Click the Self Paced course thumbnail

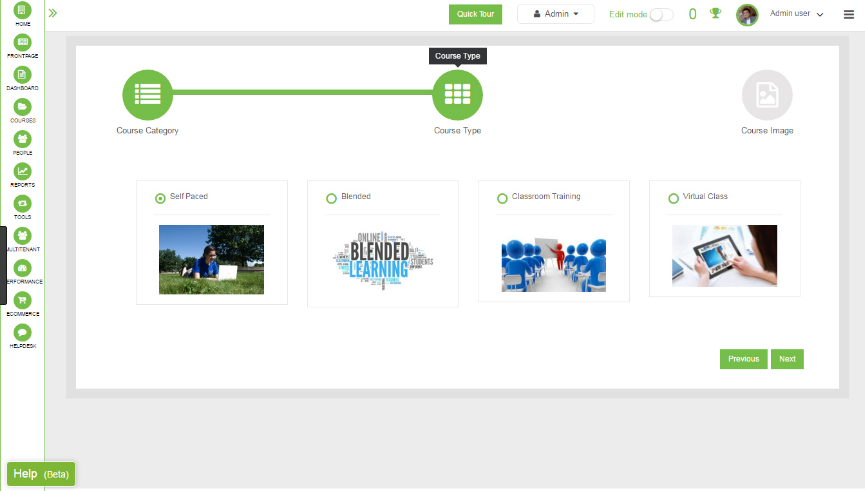point(212,259)
